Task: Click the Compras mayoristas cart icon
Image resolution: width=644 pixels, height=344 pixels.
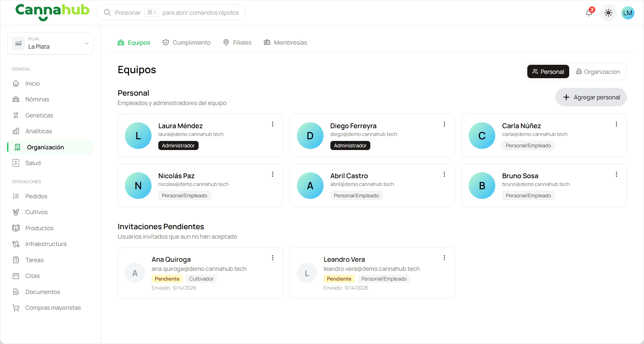Action: 16,308
